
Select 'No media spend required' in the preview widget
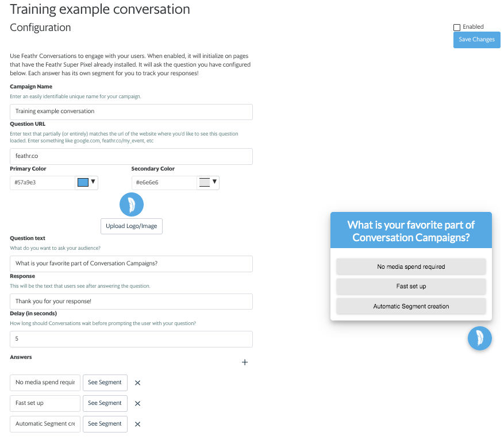tap(411, 267)
